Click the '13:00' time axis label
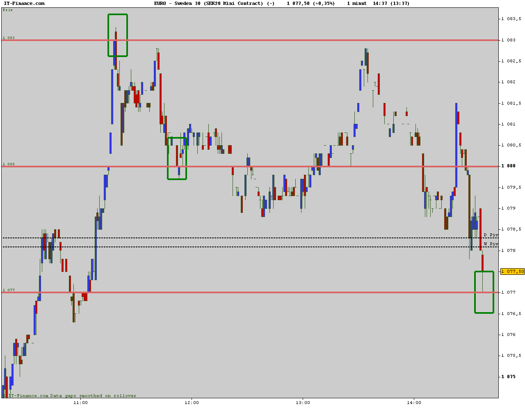This screenshot has height=420, width=525. point(303,402)
